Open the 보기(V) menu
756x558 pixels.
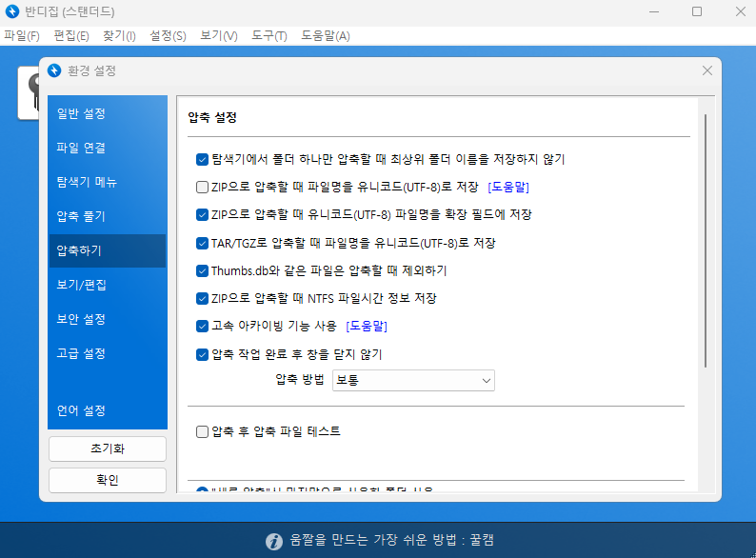(219, 35)
